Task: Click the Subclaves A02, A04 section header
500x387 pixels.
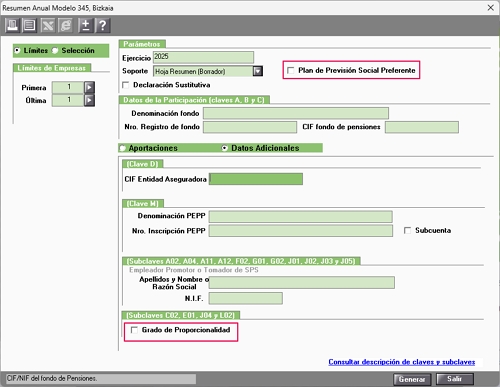Action: [x=241, y=261]
